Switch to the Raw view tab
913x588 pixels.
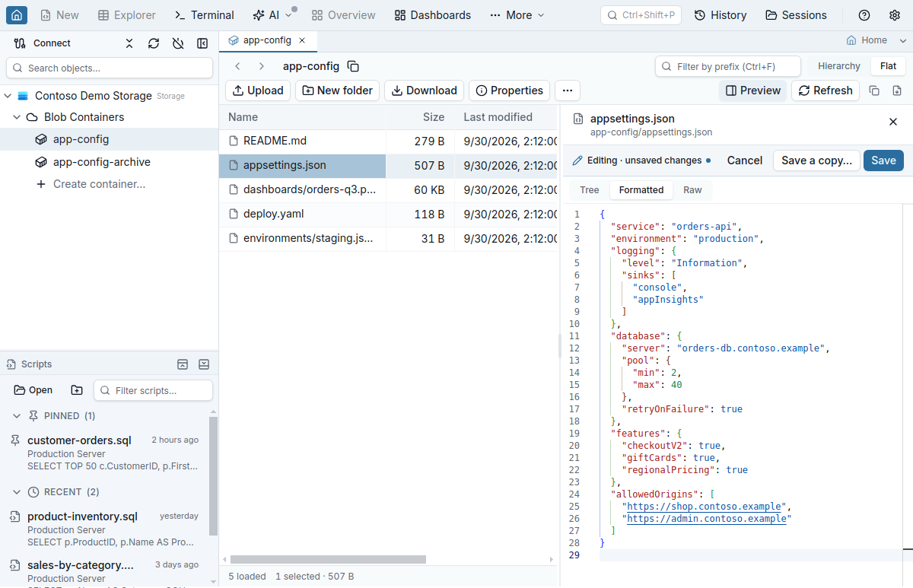pos(692,190)
